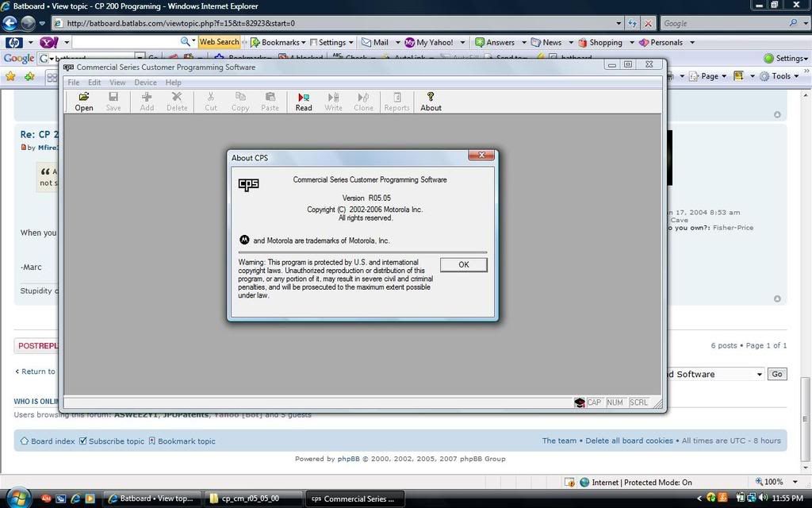Click the Shopping toolbar button
The width and height of the screenshot is (812, 508).
(600, 43)
